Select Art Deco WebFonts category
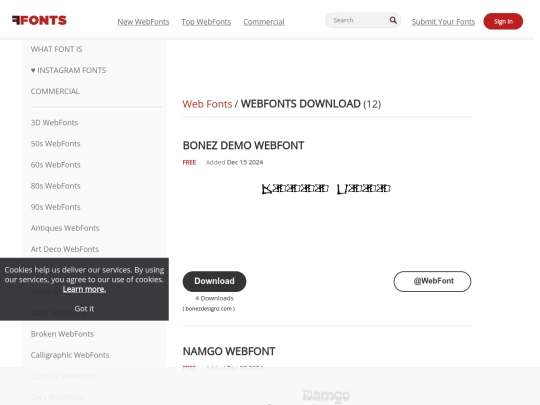This screenshot has width=540, height=405. (x=65, y=249)
